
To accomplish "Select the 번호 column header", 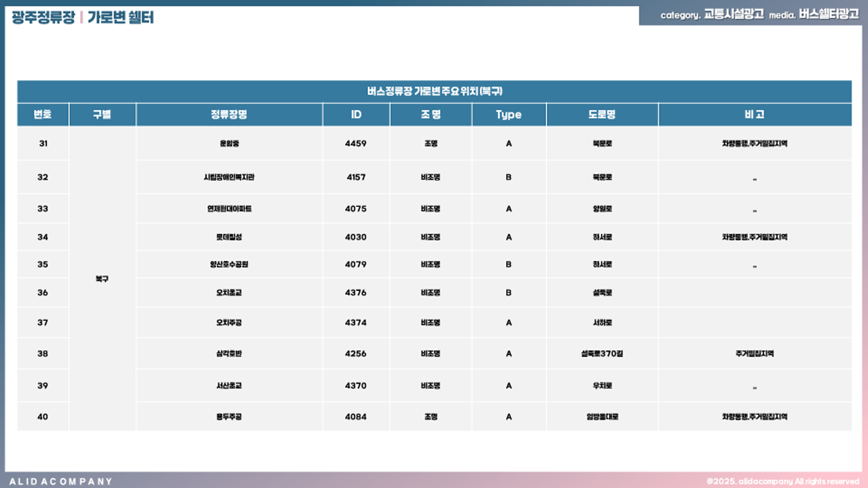I will pos(43,115).
